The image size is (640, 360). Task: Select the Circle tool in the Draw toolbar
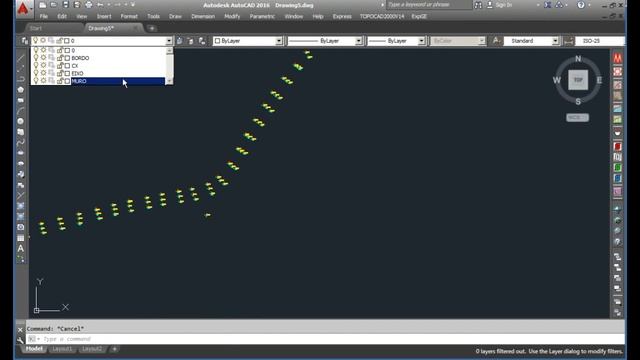[21, 121]
